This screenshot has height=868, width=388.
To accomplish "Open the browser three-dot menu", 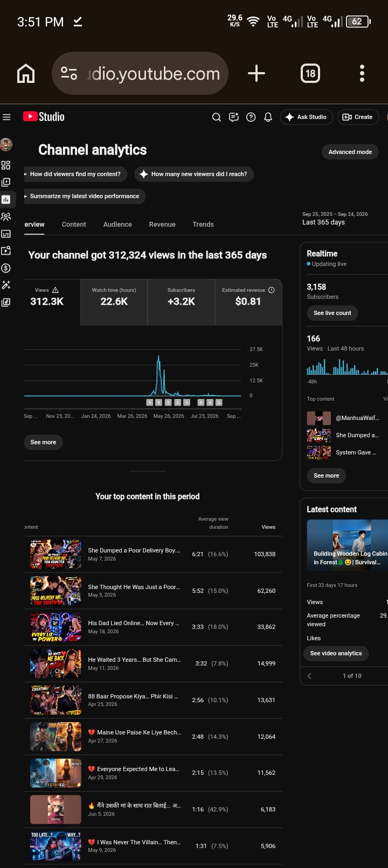I will point(362,73).
